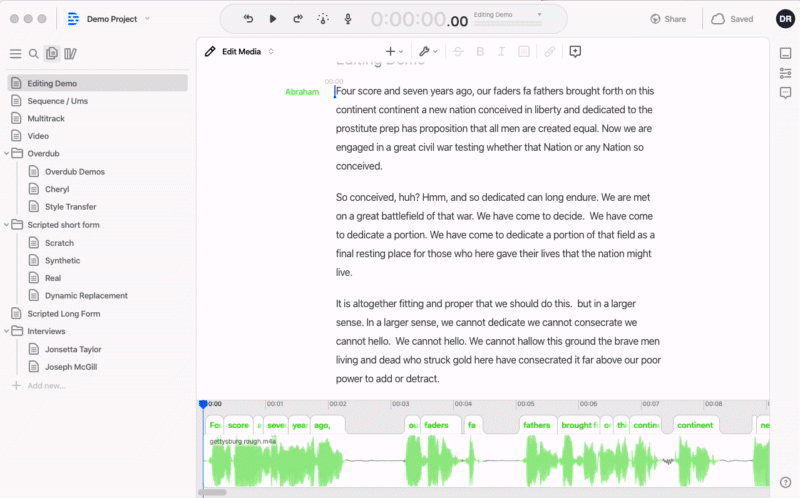Click the 'fathers' word clip in timeline
This screenshot has height=498, width=800.
coord(536,425)
